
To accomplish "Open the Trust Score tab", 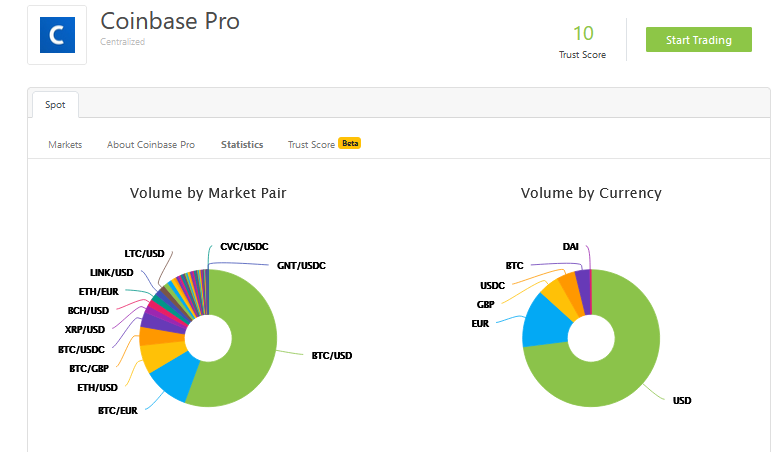I will tap(311, 145).
